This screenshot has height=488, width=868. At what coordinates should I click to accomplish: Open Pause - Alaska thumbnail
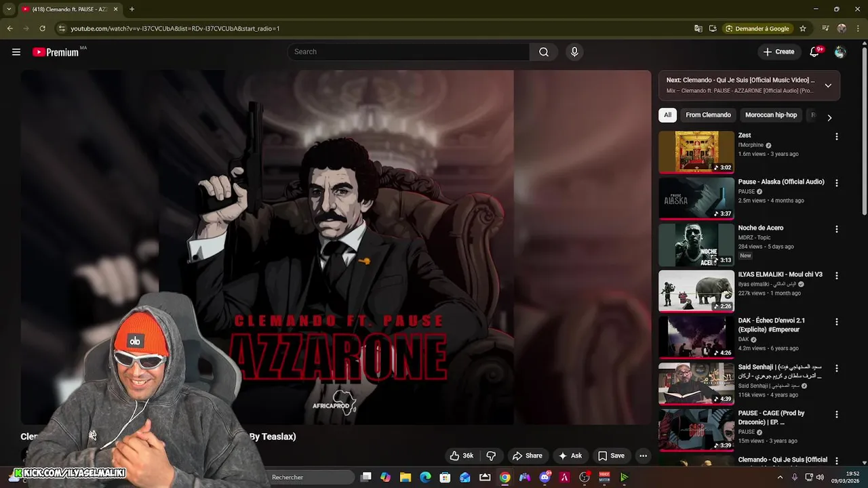click(696, 199)
